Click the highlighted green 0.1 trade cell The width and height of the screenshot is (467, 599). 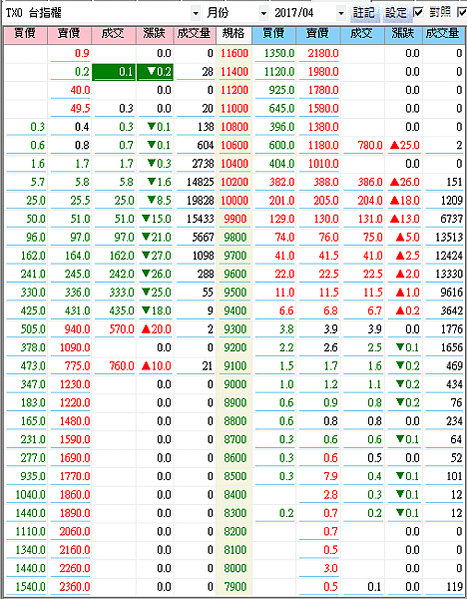[x=114, y=72]
